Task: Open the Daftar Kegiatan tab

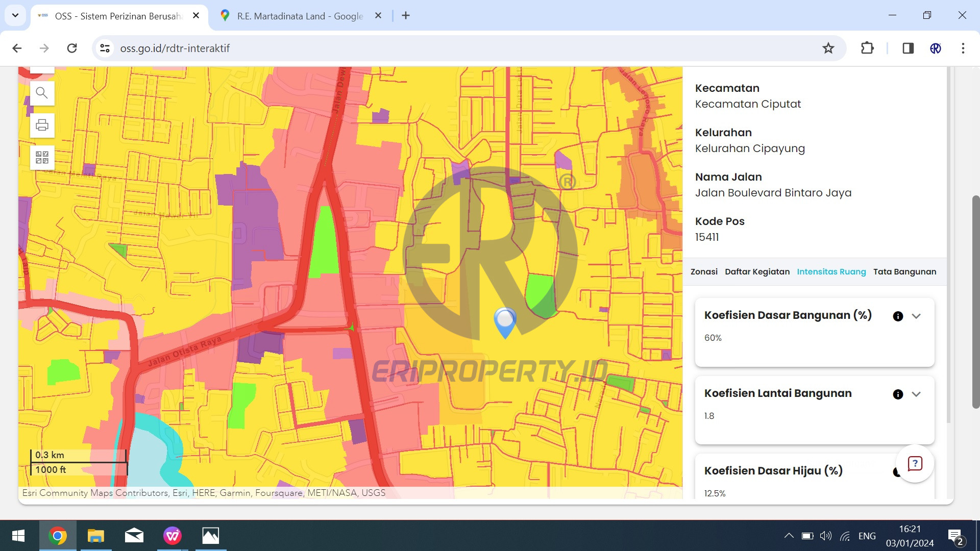Action: point(757,272)
